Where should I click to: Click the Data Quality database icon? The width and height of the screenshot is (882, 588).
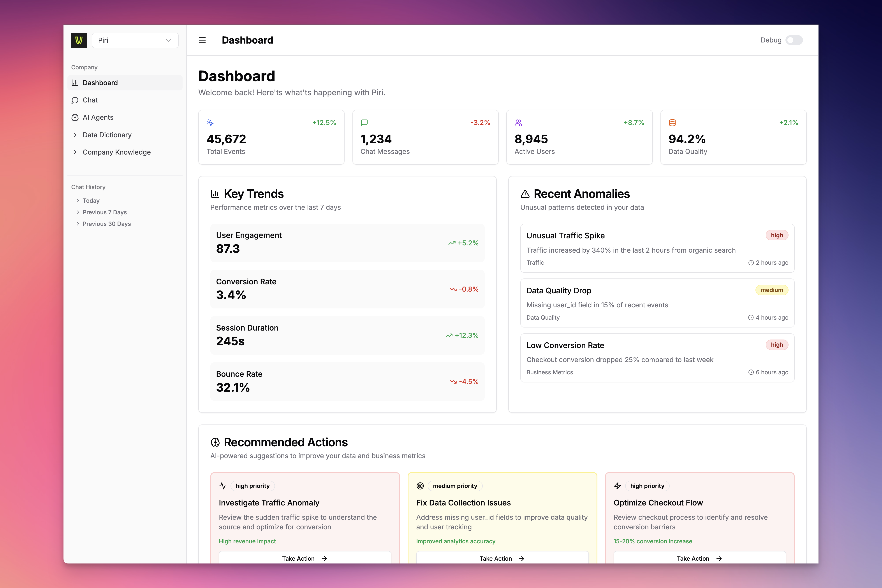pos(672,123)
